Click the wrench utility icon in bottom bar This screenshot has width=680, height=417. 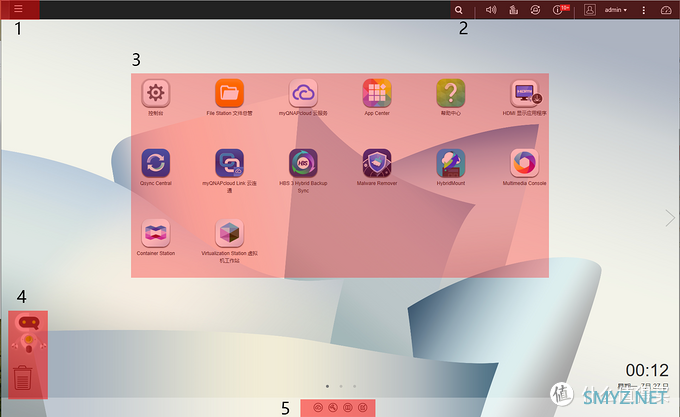pyautogui.click(x=333, y=407)
